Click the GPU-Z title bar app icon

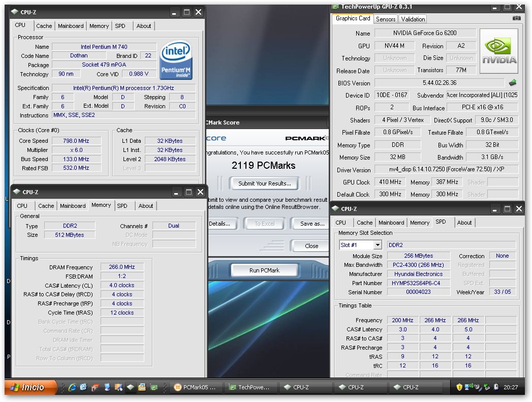click(335, 7)
